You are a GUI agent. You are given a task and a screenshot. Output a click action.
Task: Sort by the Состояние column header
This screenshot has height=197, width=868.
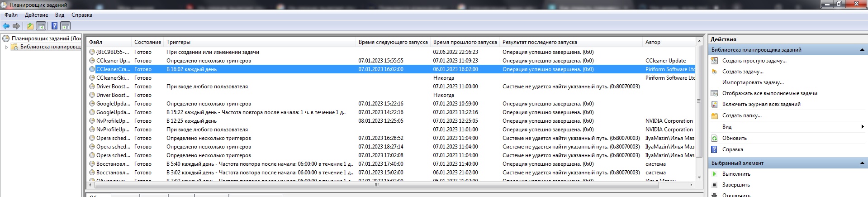[147, 42]
